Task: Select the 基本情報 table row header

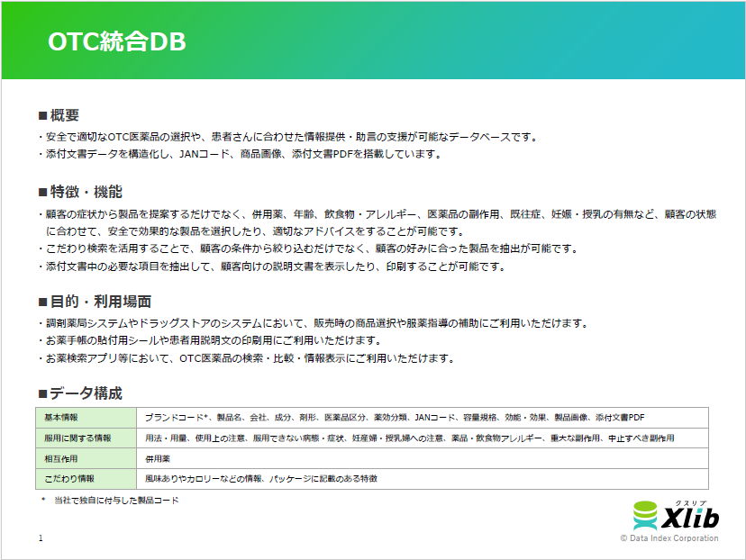Action: click(x=63, y=416)
